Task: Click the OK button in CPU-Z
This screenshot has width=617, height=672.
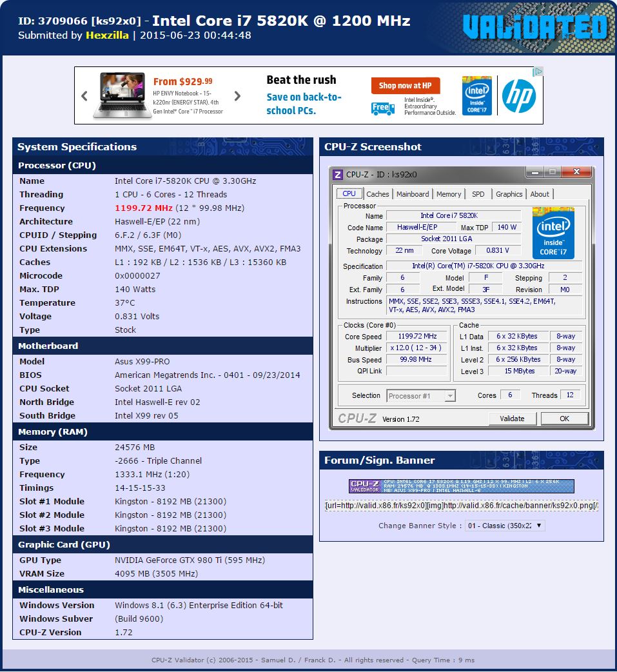Action: (x=564, y=419)
